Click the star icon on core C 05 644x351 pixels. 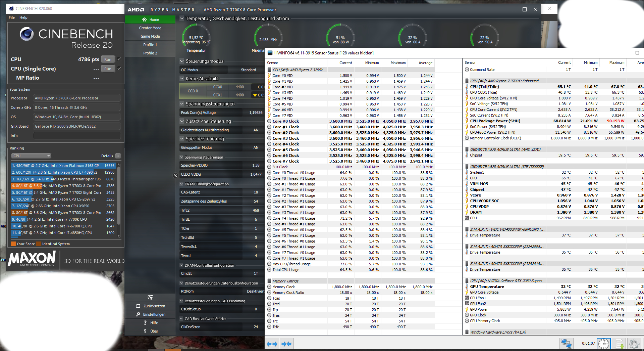point(255,95)
